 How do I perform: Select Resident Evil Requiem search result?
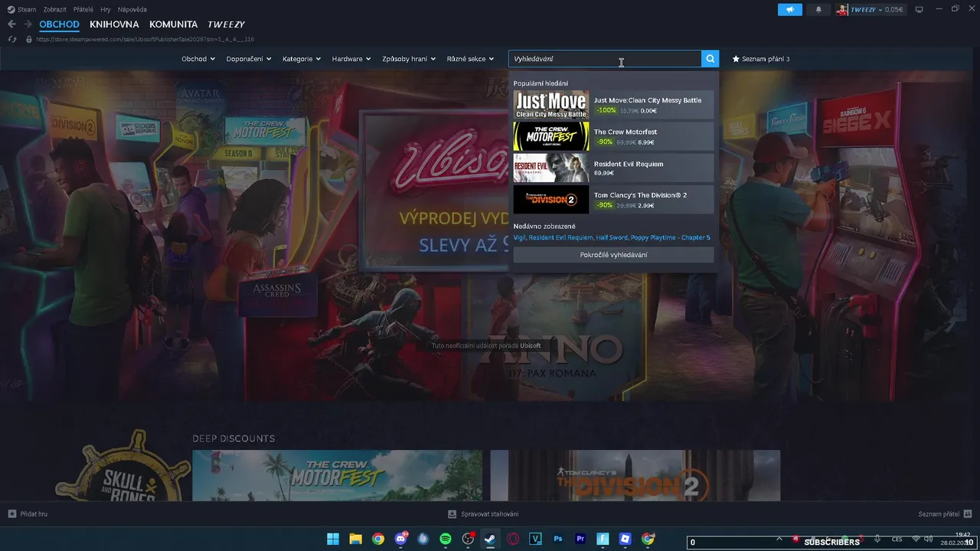613,168
